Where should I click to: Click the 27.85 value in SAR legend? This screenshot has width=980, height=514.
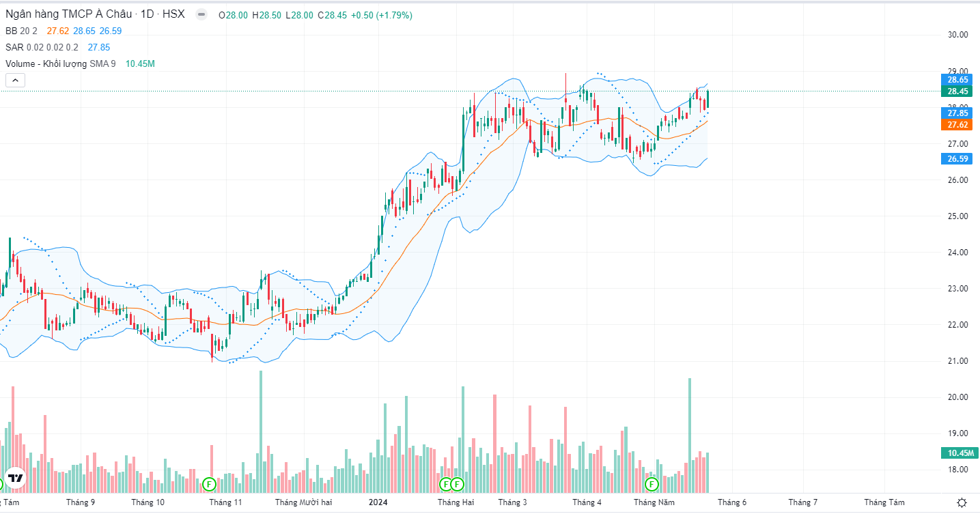click(99, 47)
